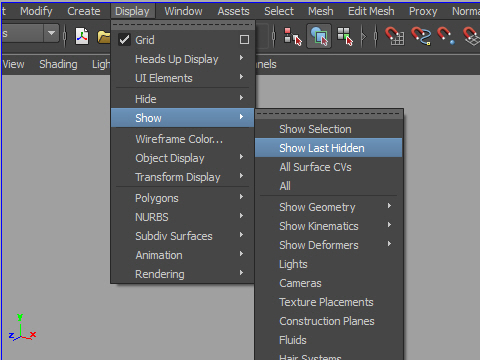Expand the Hide submenu
The image size is (480, 360).
182,99
